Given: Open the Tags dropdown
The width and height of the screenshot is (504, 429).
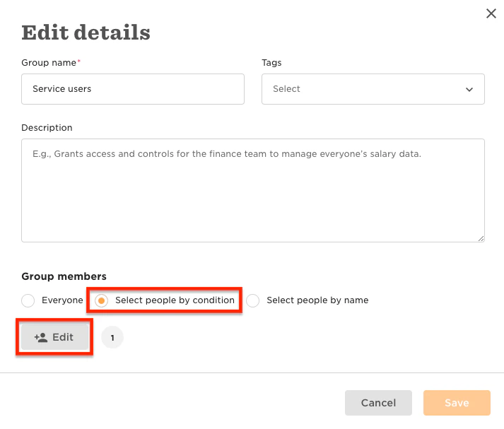Looking at the screenshot, I should (373, 89).
